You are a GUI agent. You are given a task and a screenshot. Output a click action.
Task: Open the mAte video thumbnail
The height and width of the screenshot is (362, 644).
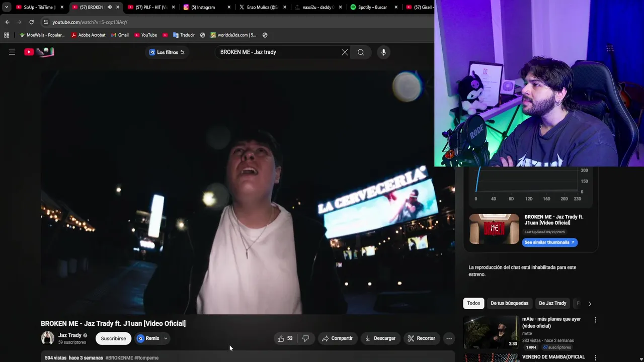coord(491,332)
